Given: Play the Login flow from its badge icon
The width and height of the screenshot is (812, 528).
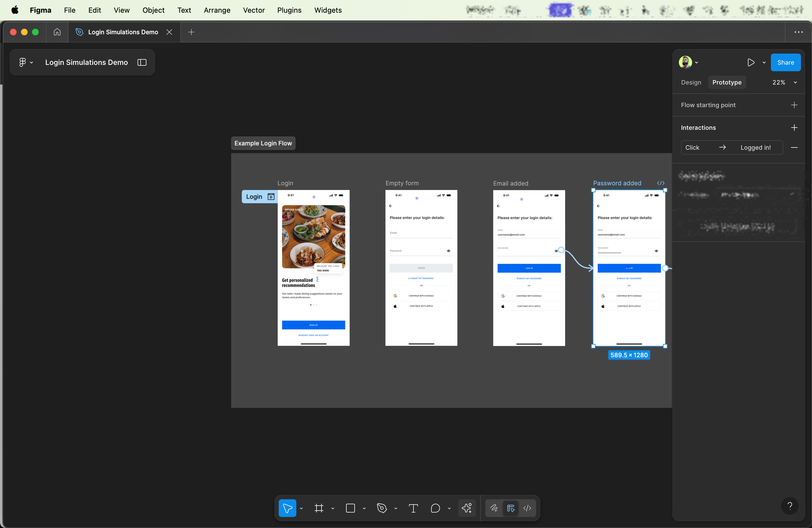Looking at the screenshot, I should pos(271,196).
